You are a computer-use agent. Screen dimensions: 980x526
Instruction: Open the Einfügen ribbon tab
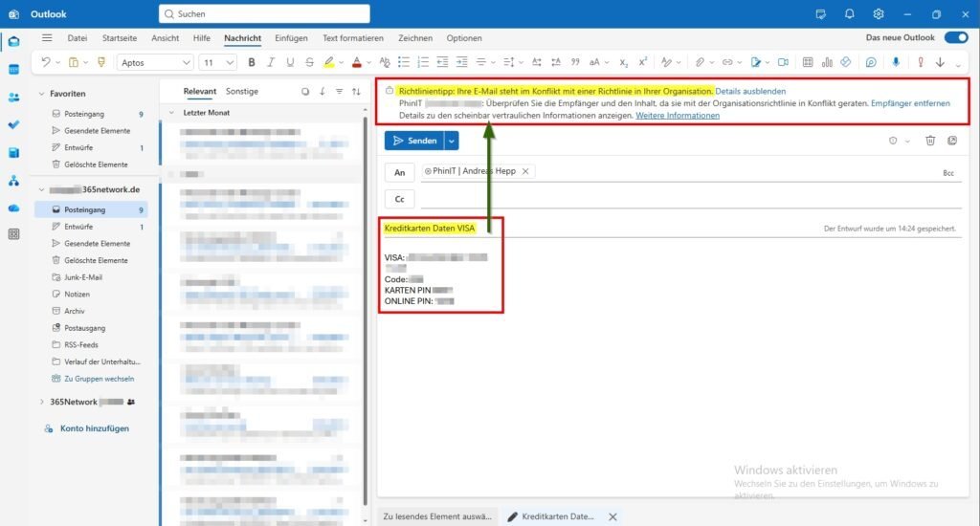click(291, 38)
